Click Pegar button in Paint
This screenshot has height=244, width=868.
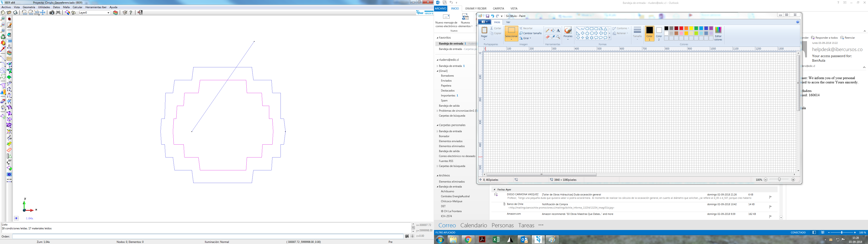click(x=484, y=34)
